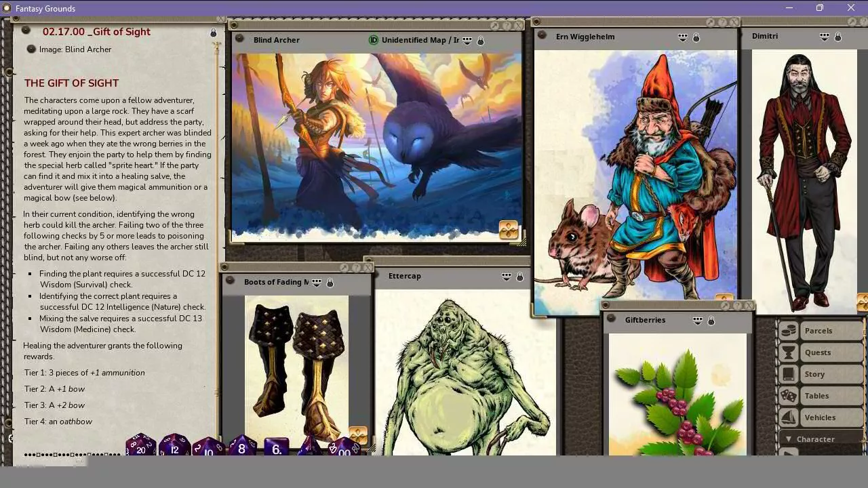Viewport: 868px width, 488px height.
Task: Close the Blind Archer image window
Action: (x=519, y=26)
